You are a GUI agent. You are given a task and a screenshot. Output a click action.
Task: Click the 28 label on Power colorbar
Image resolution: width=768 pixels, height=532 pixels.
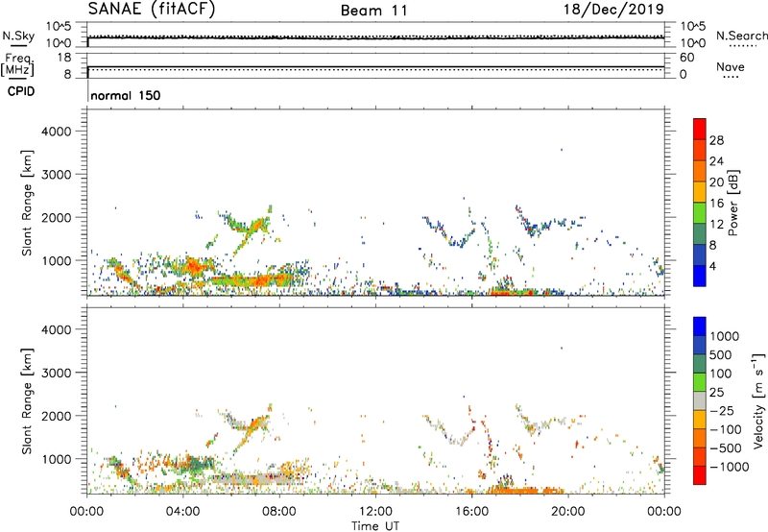tap(716, 140)
